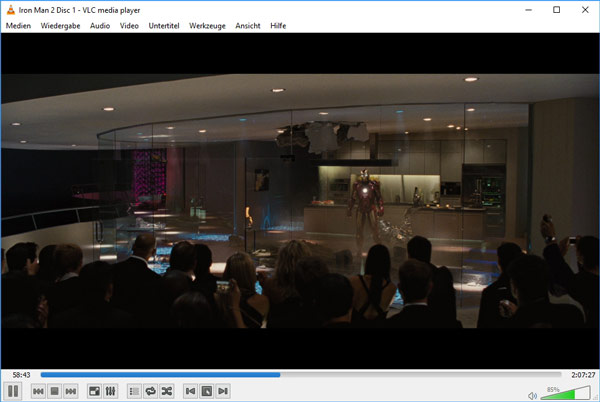This screenshot has width=600, height=402.
Task: Go to previous media in playlist
Action: [x=38, y=391]
